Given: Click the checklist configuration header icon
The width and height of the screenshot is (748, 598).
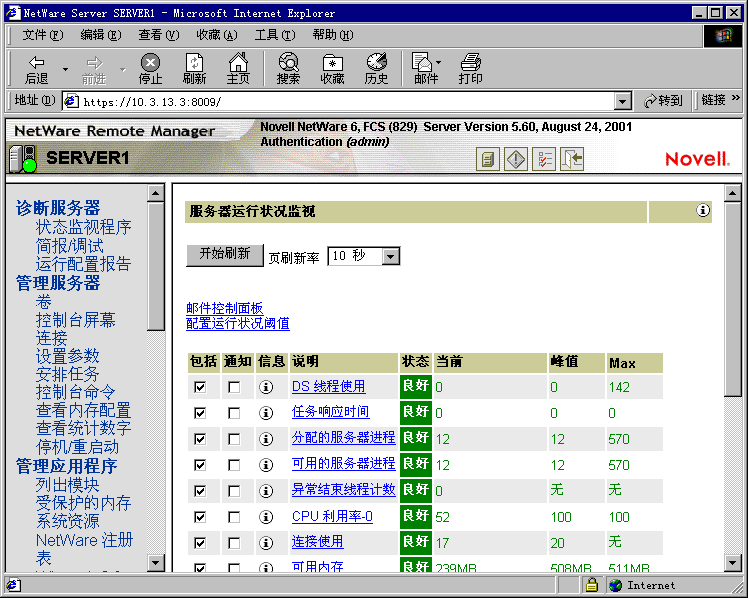Looking at the screenshot, I should tap(544, 159).
